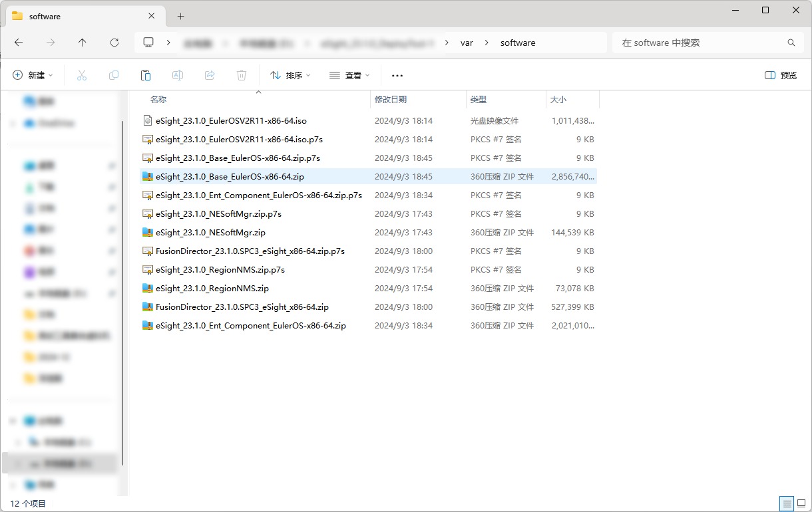Click the Share icon in toolbar
The height and width of the screenshot is (512, 812).
(x=210, y=76)
